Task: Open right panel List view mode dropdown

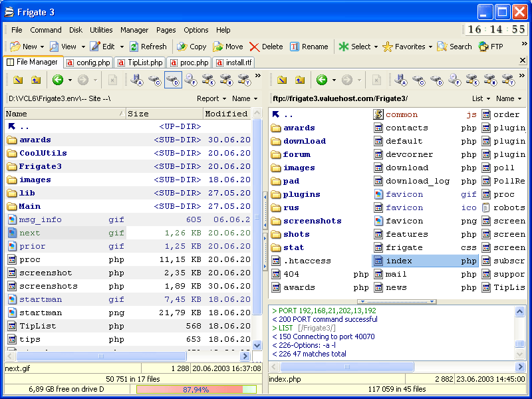Action: (x=481, y=98)
